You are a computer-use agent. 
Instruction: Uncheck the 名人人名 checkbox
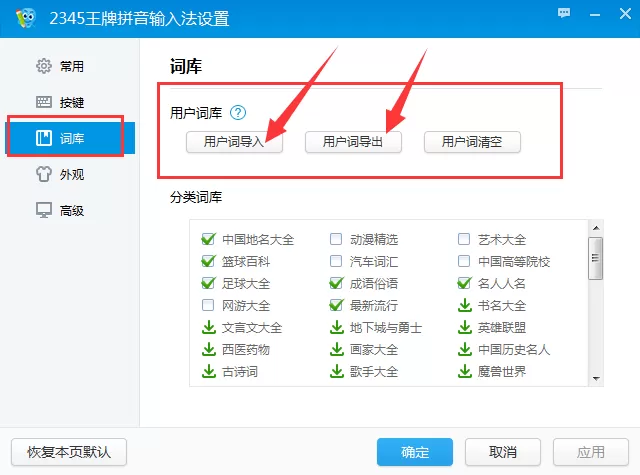464,283
